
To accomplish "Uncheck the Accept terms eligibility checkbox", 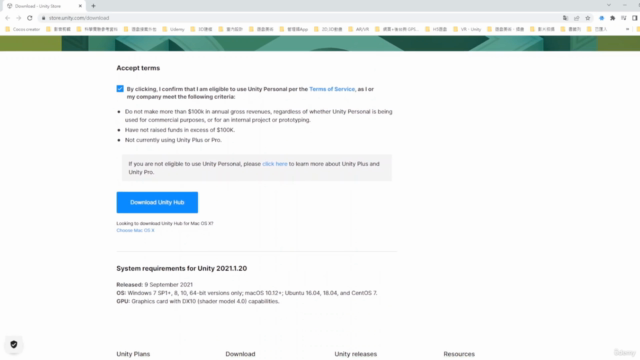I will tap(120, 89).
